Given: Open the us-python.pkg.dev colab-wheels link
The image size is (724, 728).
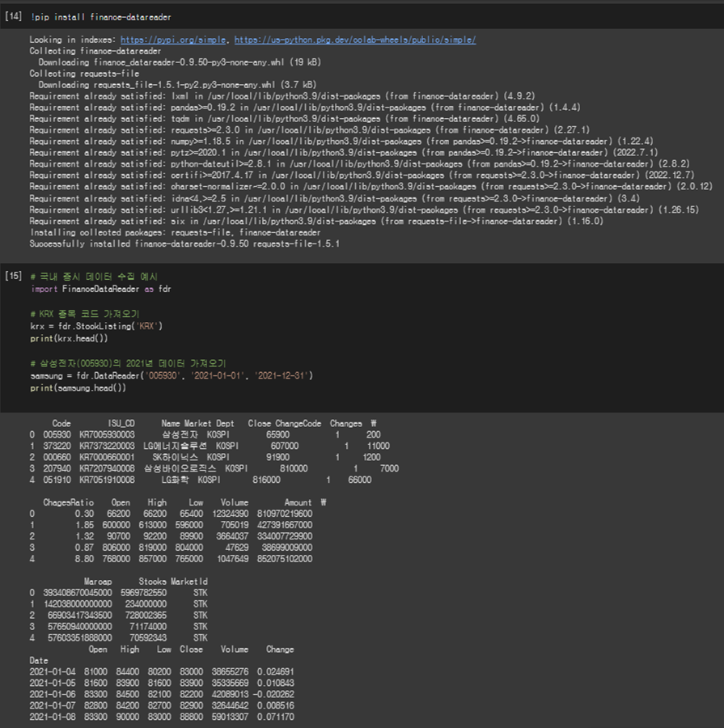Looking at the screenshot, I should point(355,40).
